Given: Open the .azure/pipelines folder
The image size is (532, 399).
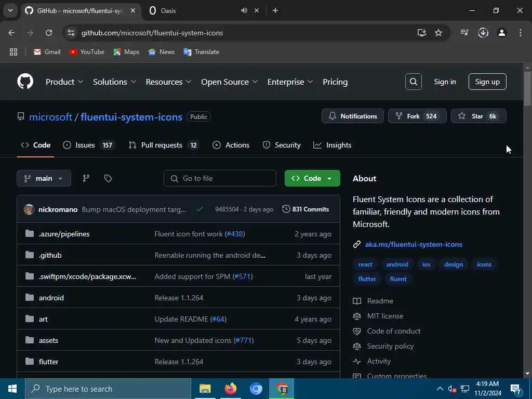Looking at the screenshot, I should [x=64, y=234].
